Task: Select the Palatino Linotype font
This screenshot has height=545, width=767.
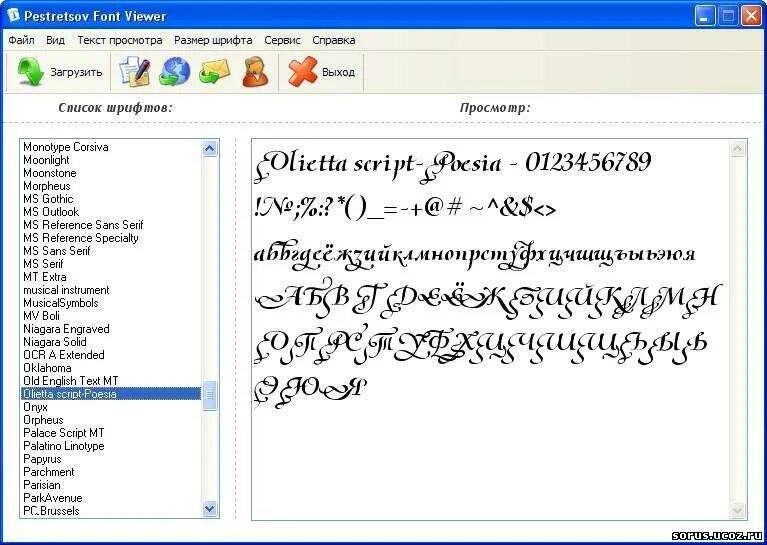Action: click(111, 446)
